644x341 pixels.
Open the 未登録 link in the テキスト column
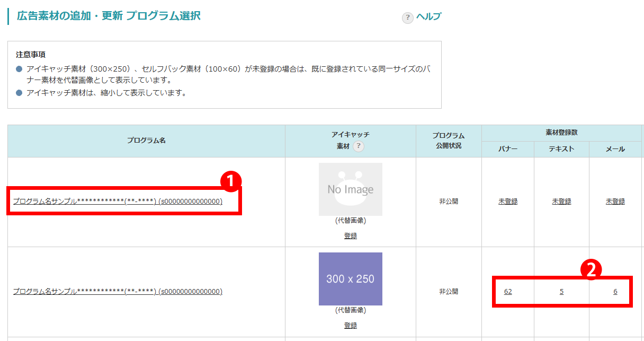(x=561, y=202)
